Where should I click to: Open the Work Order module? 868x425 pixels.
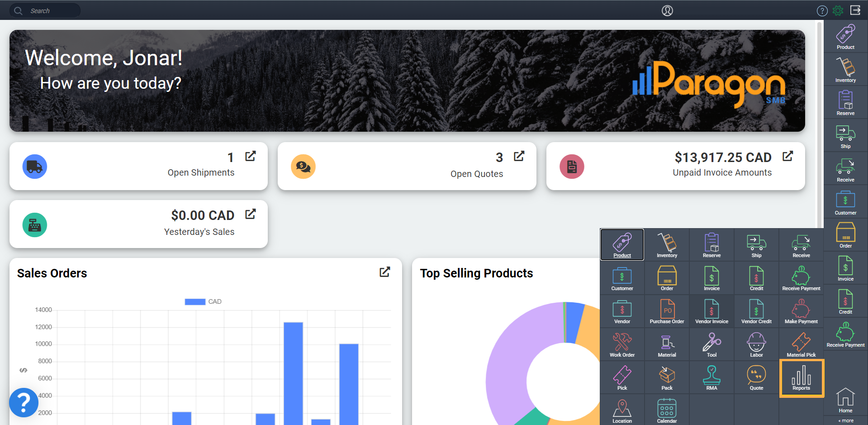(x=622, y=345)
